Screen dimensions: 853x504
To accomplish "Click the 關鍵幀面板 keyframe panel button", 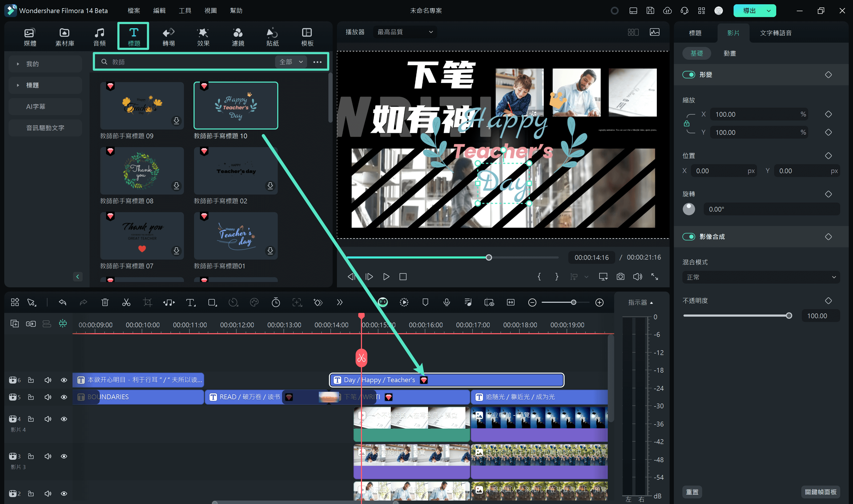I will coord(820,492).
